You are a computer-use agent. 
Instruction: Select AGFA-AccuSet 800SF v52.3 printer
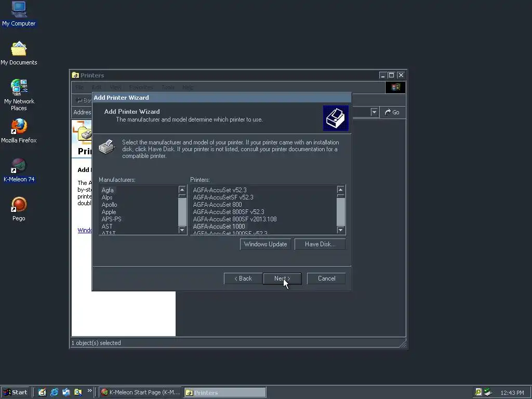click(x=229, y=212)
